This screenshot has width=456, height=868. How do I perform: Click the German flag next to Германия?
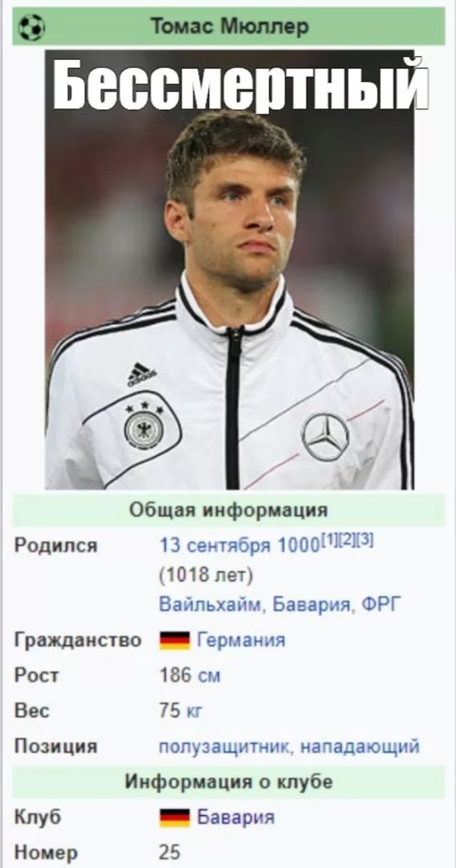click(175, 640)
